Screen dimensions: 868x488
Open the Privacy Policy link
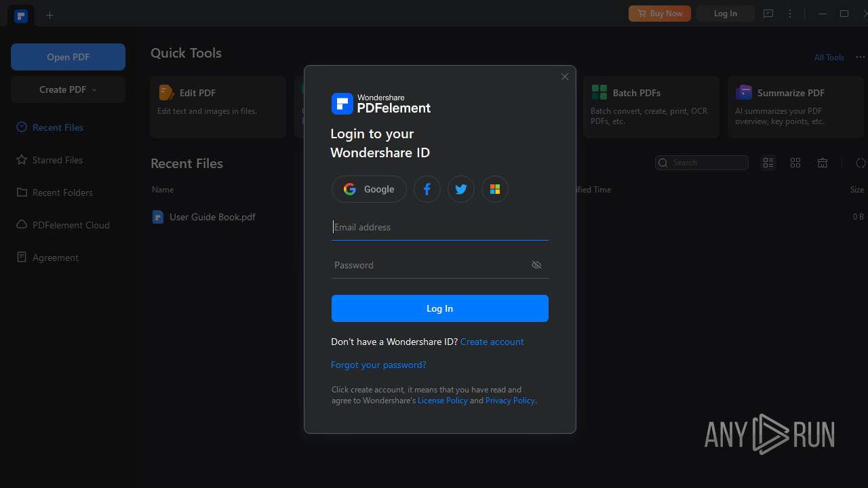click(510, 401)
